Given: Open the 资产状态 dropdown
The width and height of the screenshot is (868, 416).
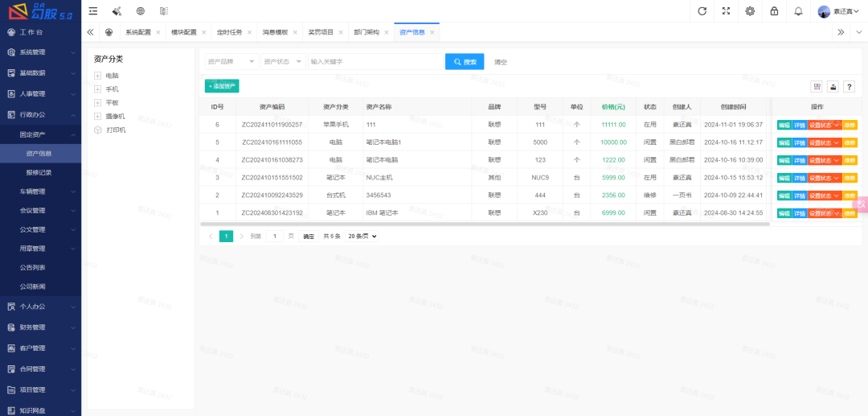Looking at the screenshot, I should 284,62.
